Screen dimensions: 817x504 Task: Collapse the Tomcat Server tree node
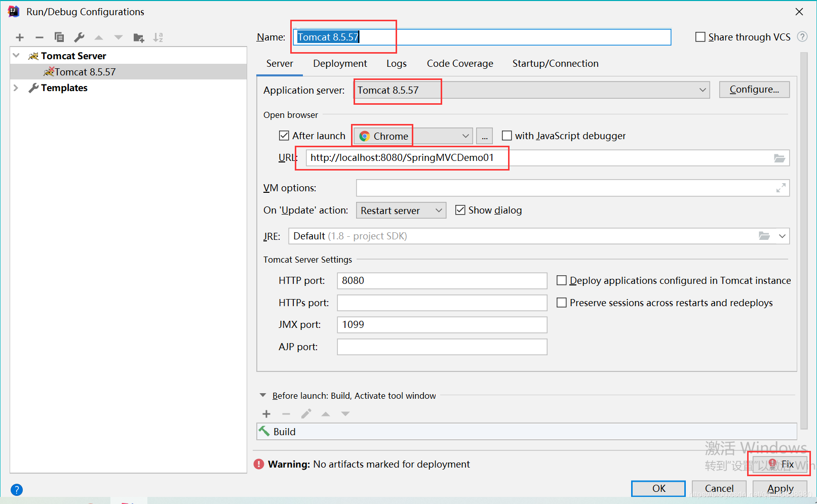pyautogui.click(x=16, y=56)
